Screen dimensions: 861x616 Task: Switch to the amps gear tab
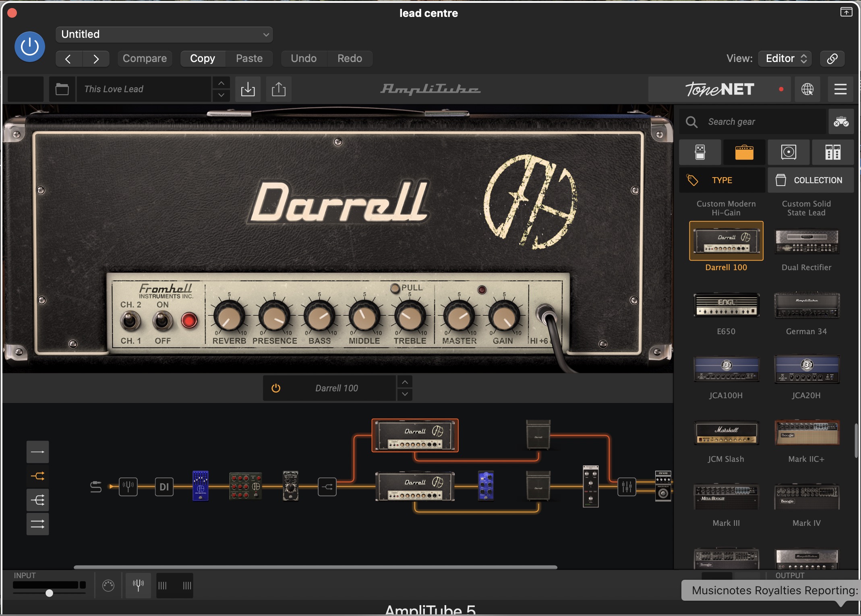point(744,152)
